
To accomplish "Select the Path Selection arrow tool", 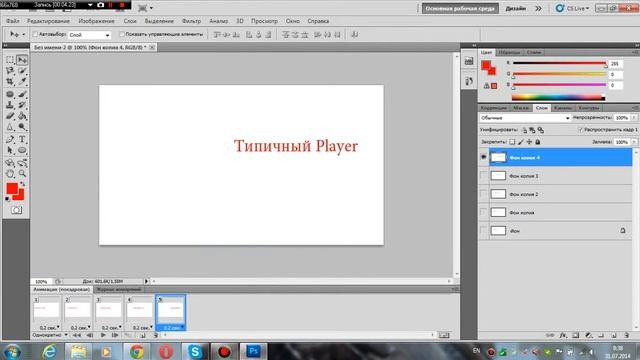I will pyautogui.click(x=10, y=150).
